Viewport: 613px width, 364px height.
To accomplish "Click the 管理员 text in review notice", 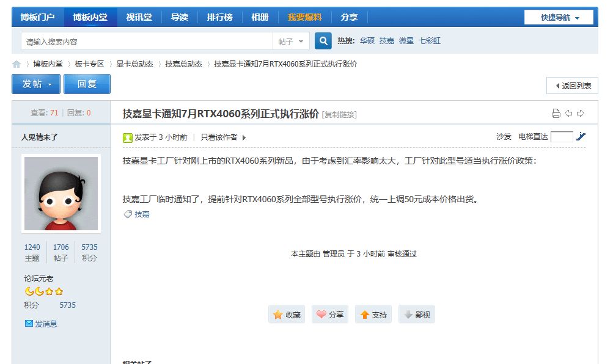I will [334, 254].
